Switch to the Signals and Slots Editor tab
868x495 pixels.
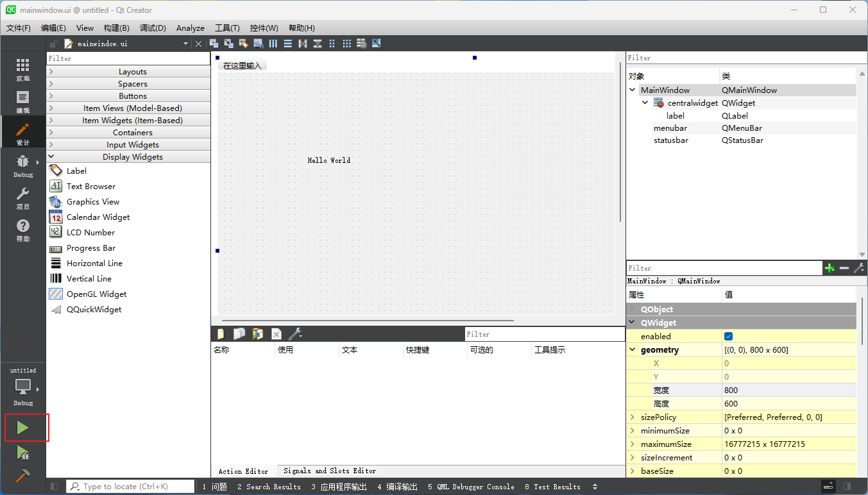click(x=329, y=471)
